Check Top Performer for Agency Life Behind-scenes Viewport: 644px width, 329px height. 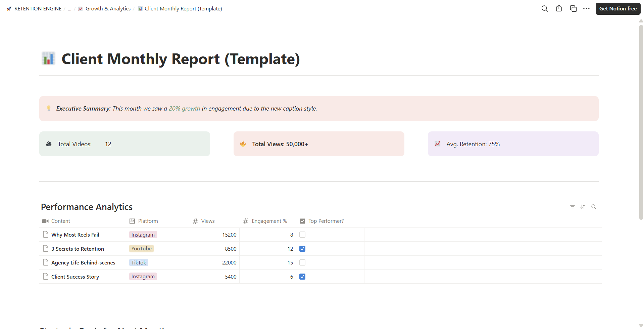(302, 262)
